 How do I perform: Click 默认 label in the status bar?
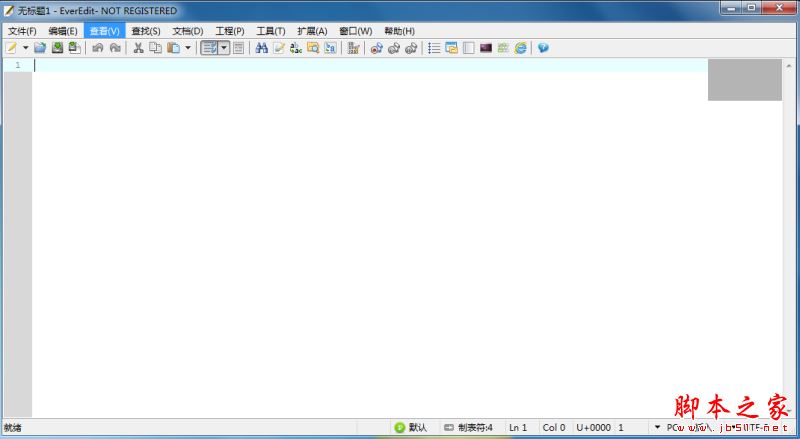point(417,428)
